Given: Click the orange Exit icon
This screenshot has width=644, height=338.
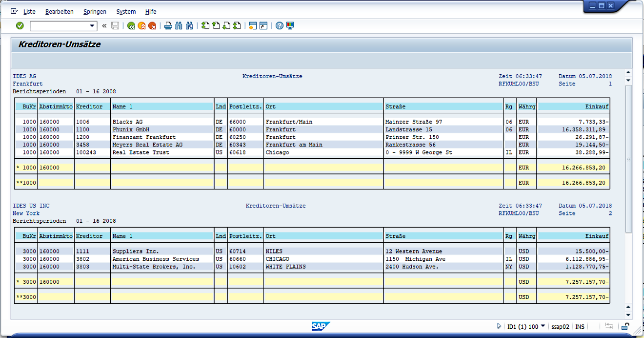Looking at the screenshot, I should coord(142,26).
